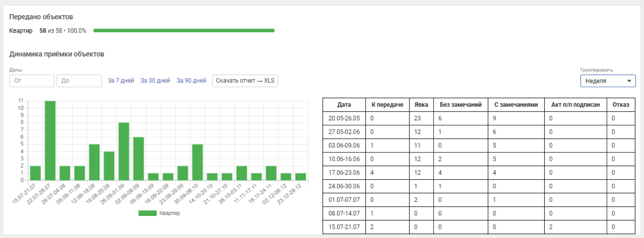Click the 'Дата' column header
Viewport: 644px width, 238px height.
tap(344, 105)
